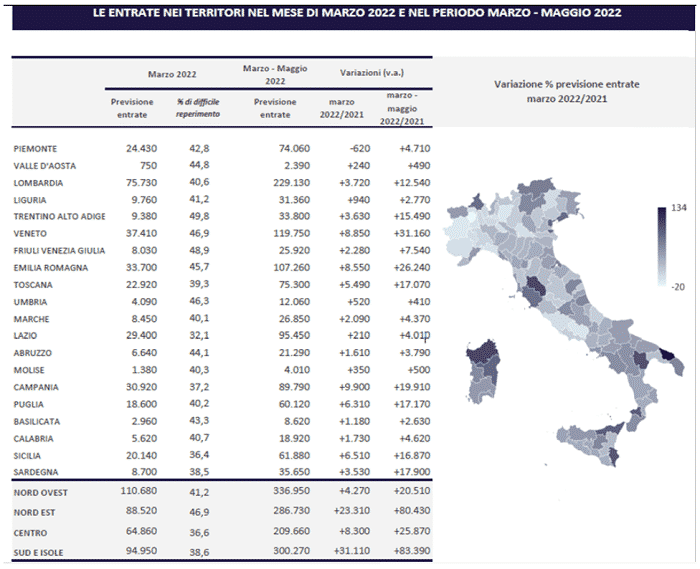Select the LIGURIA row label
Image resolution: width=700 pixels, height=569 pixels.
tap(30, 200)
